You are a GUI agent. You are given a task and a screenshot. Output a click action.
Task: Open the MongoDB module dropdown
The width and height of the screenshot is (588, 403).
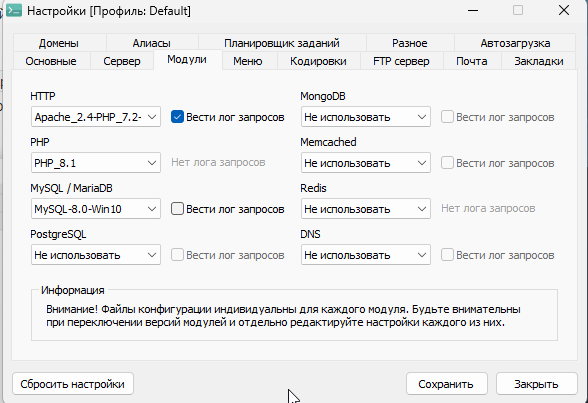pyautogui.click(x=366, y=117)
